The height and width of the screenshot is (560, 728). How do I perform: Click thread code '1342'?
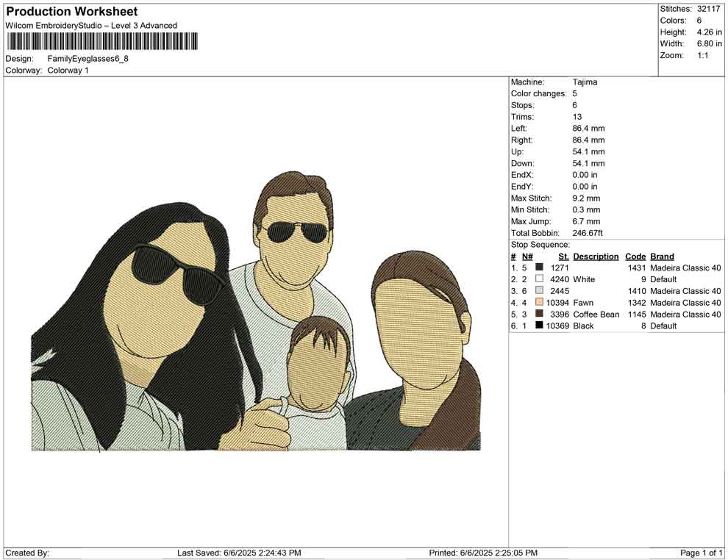click(x=637, y=303)
